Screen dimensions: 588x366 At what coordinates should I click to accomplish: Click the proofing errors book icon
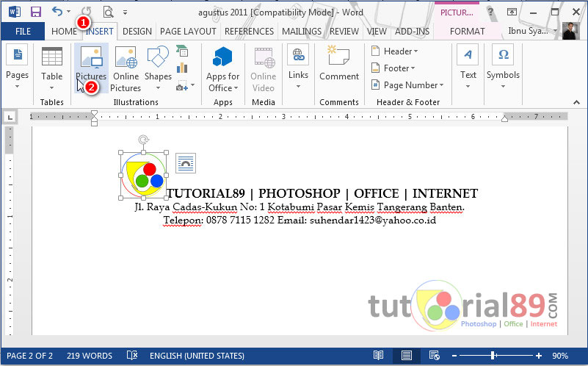click(x=132, y=356)
